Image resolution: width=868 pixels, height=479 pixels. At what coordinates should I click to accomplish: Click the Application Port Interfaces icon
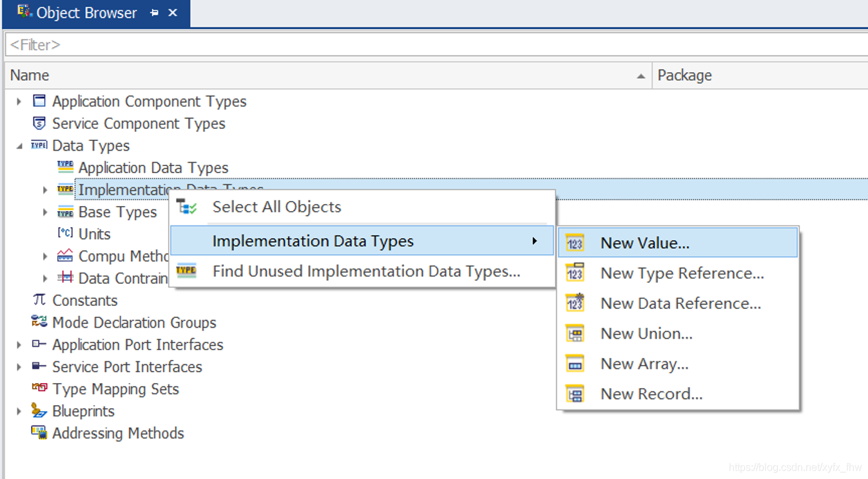(x=39, y=344)
